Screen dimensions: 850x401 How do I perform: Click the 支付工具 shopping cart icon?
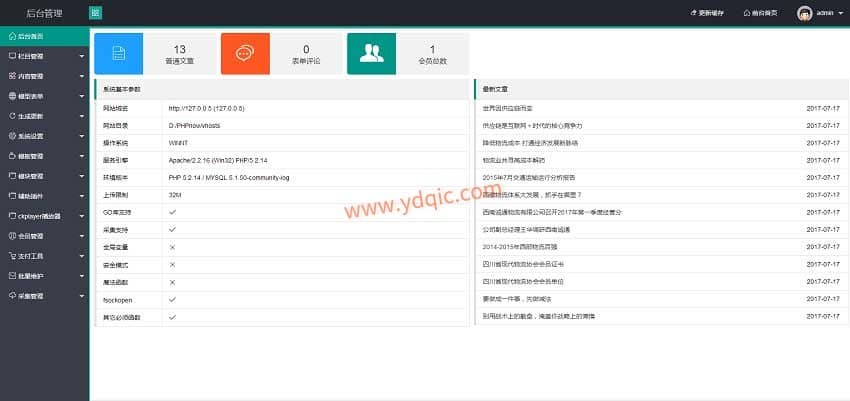pos(12,256)
